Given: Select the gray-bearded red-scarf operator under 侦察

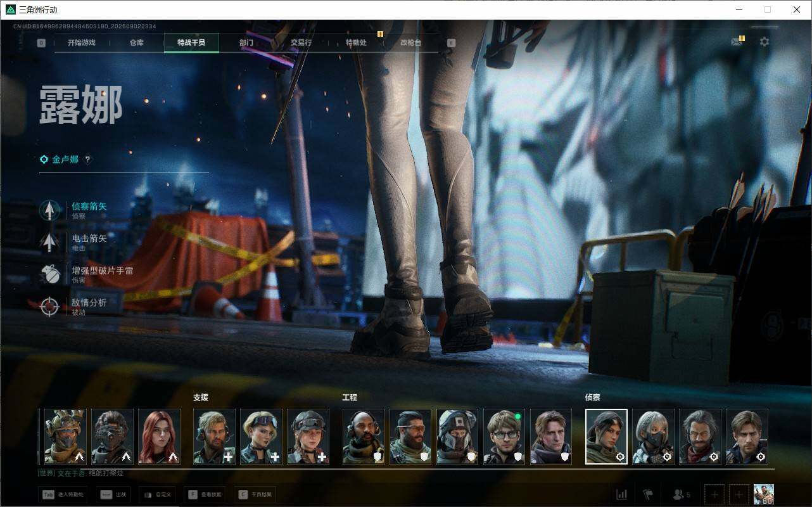Looking at the screenshot, I should click(701, 437).
